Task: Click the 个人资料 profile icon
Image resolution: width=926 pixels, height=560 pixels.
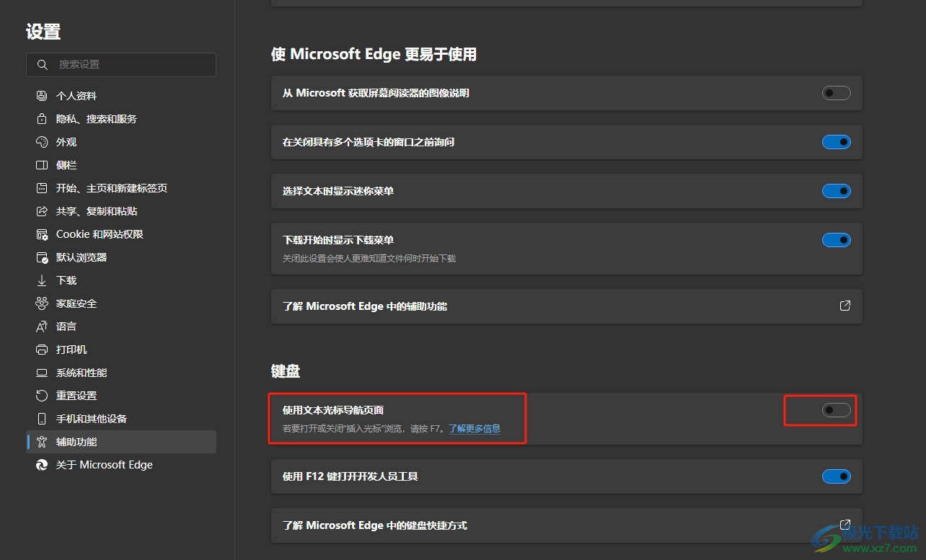Action: pos(42,96)
